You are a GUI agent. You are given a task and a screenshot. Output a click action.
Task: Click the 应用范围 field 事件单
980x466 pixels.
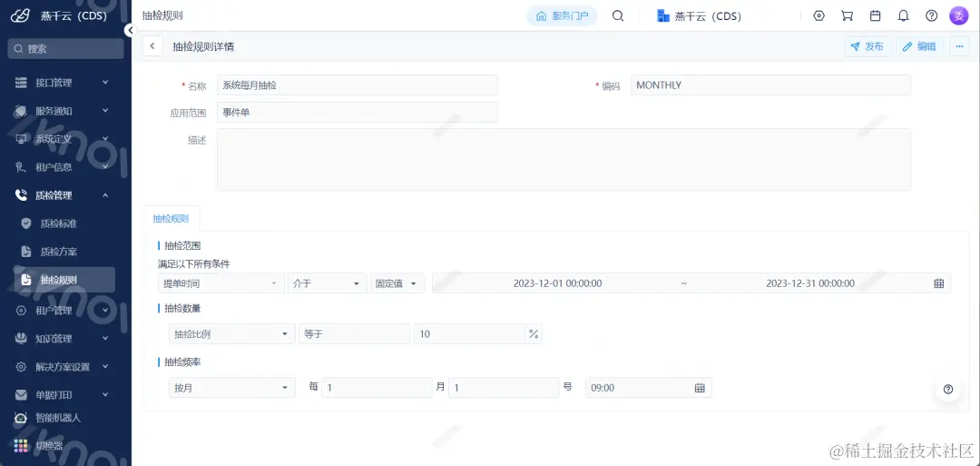(x=358, y=113)
